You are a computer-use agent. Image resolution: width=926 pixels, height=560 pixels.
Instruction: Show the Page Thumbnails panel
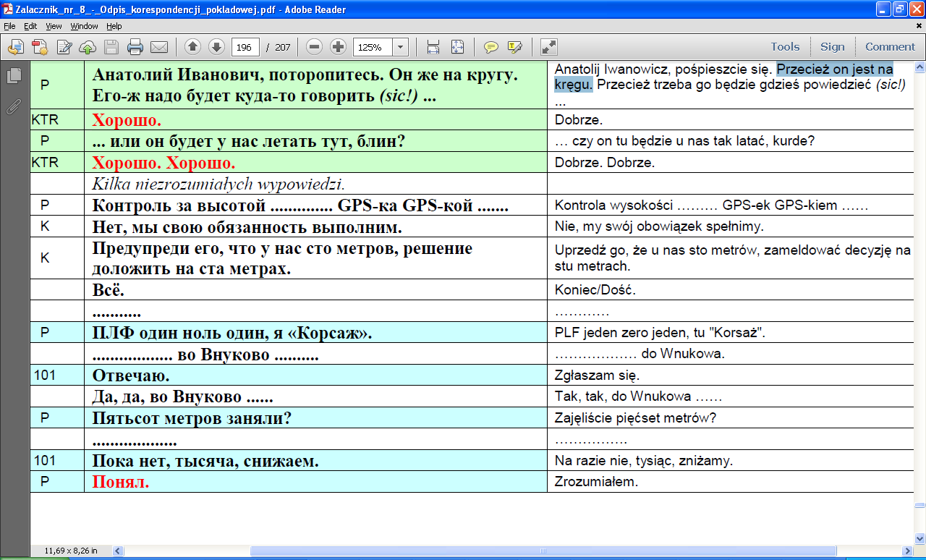click(x=13, y=75)
